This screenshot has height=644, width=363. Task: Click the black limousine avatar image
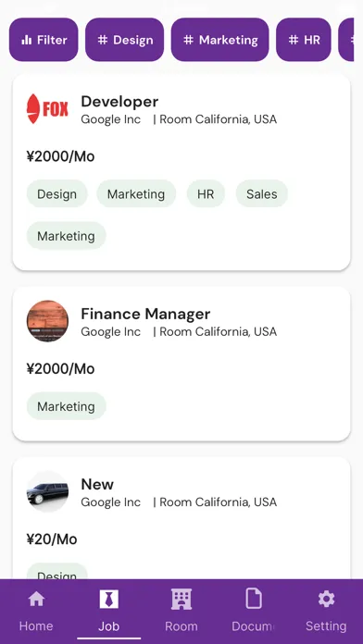(47, 491)
